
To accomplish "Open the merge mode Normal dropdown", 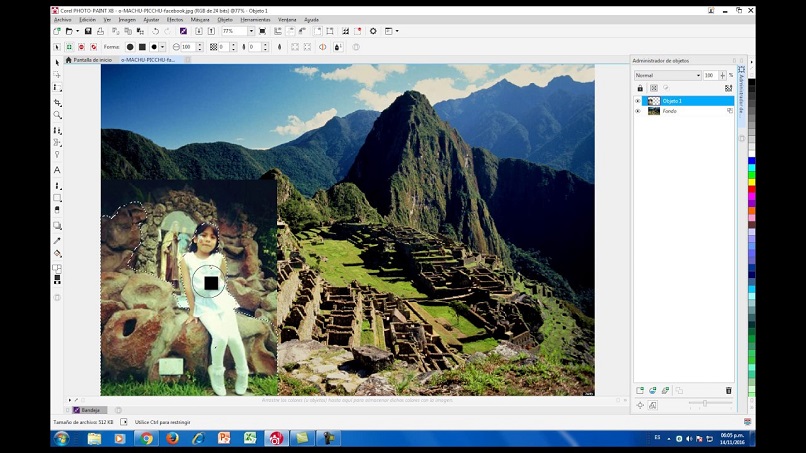I will tap(667, 76).
